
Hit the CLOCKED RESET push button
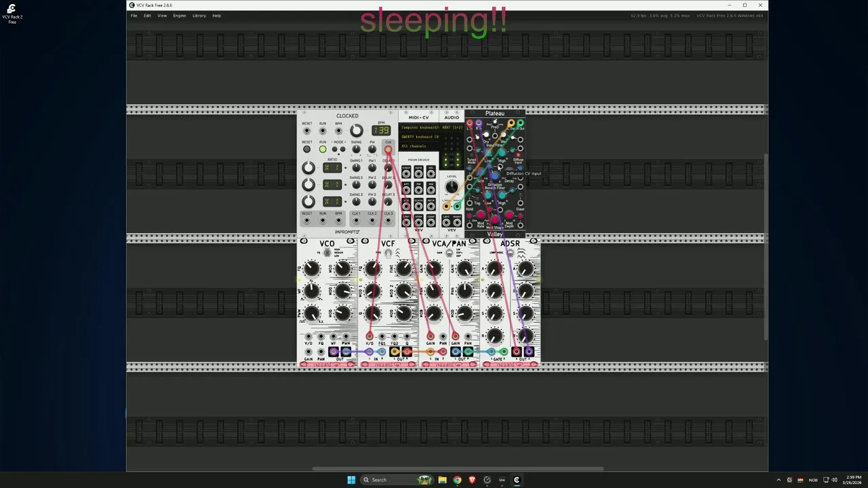pyautogui.click(x=307, y=149)
